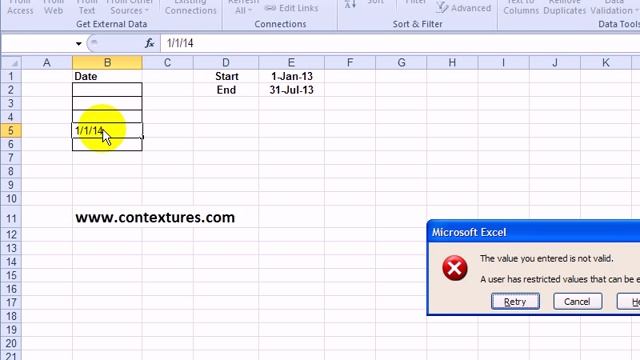
Task: Select row 11 header
Action: (11, 217)
